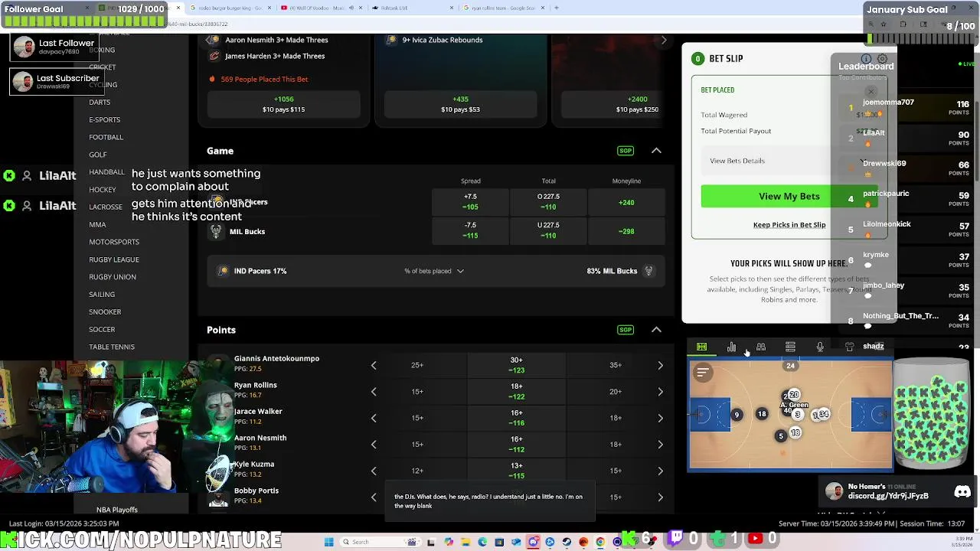
Task: Show lower Ryan Rollins points options
Action: (374, 392)
